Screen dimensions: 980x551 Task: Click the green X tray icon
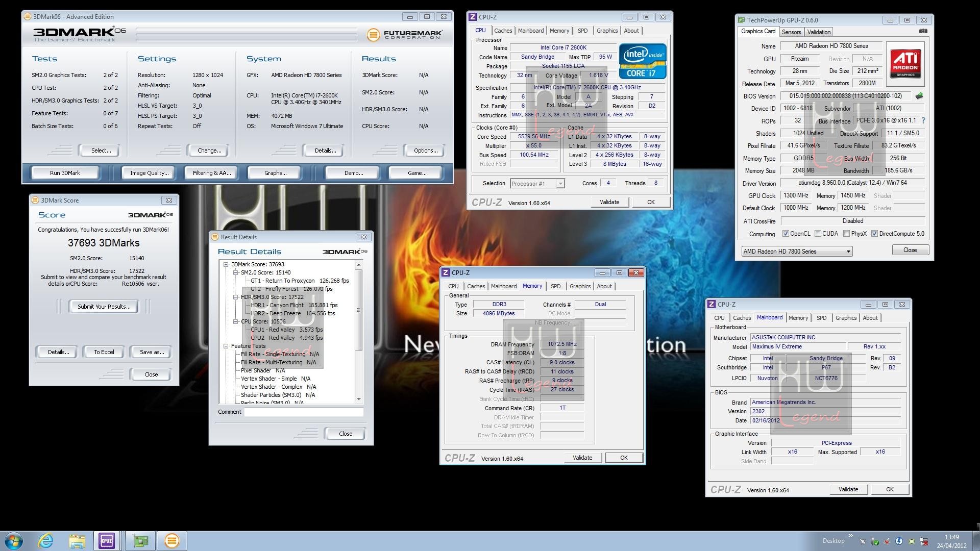pyautogui.click(x=912, y=541)
